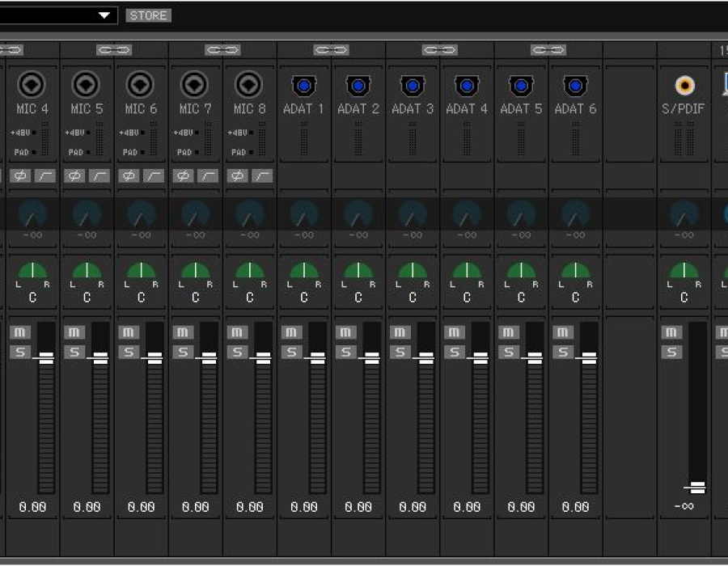Mute the MIC 6 channel
This screenshot has height=566, width=728.
click(x=129, y=332)
